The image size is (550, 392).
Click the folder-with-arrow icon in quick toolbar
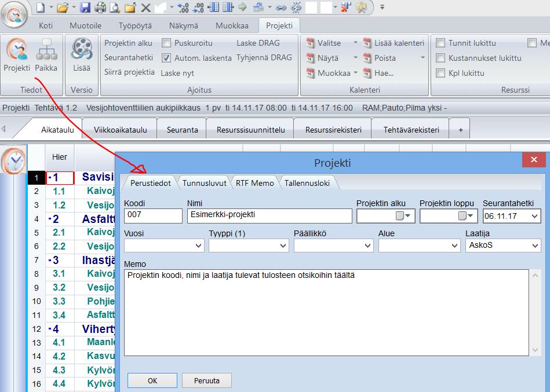pyautogui.click(x=130, y=7)
